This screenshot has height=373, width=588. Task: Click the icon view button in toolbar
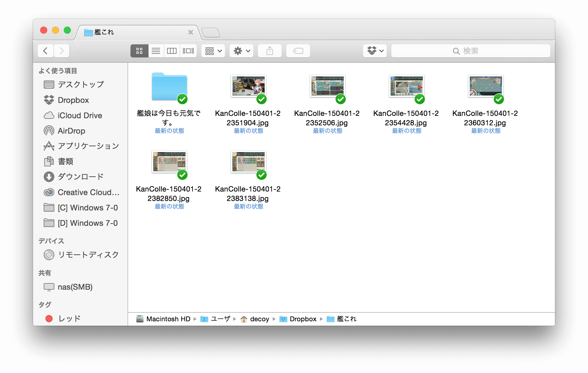pyautogui.click(x=139, y=51)
